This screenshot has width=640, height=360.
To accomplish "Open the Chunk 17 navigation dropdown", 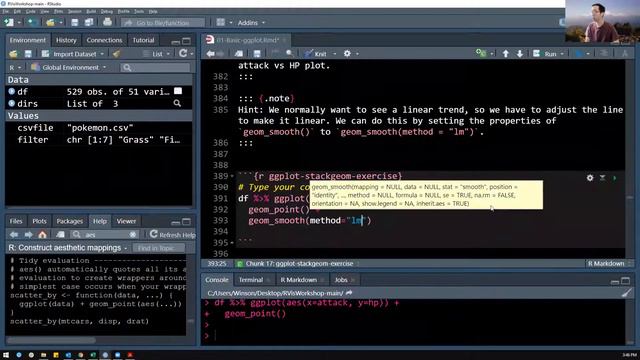I will tap(299, 264).
